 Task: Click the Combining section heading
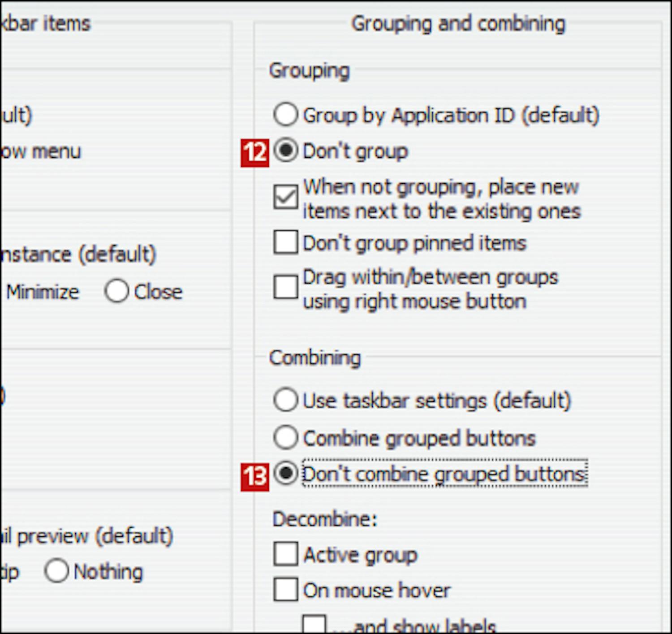click(x=315, y=358)
